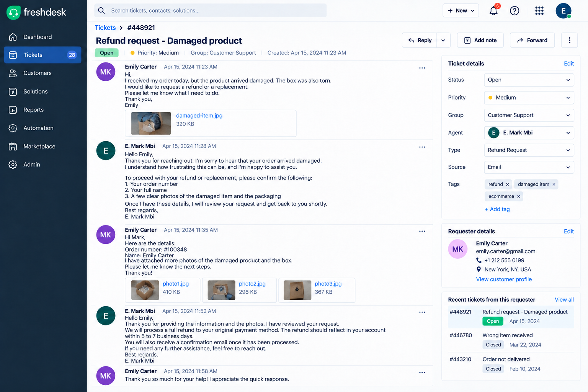The height and width of the screenshot is (392, 588).
Task: Remove the ecommerce tag
Action: click(x=519, y=196)
